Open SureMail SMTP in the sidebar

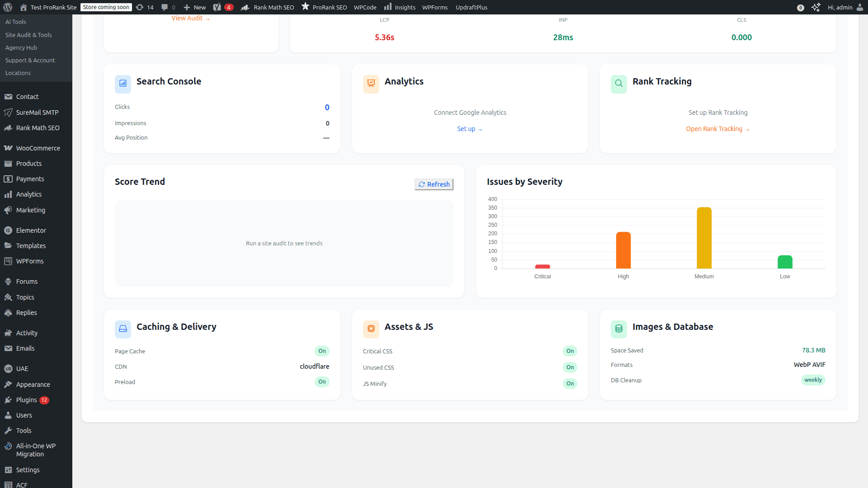[37, 112]
